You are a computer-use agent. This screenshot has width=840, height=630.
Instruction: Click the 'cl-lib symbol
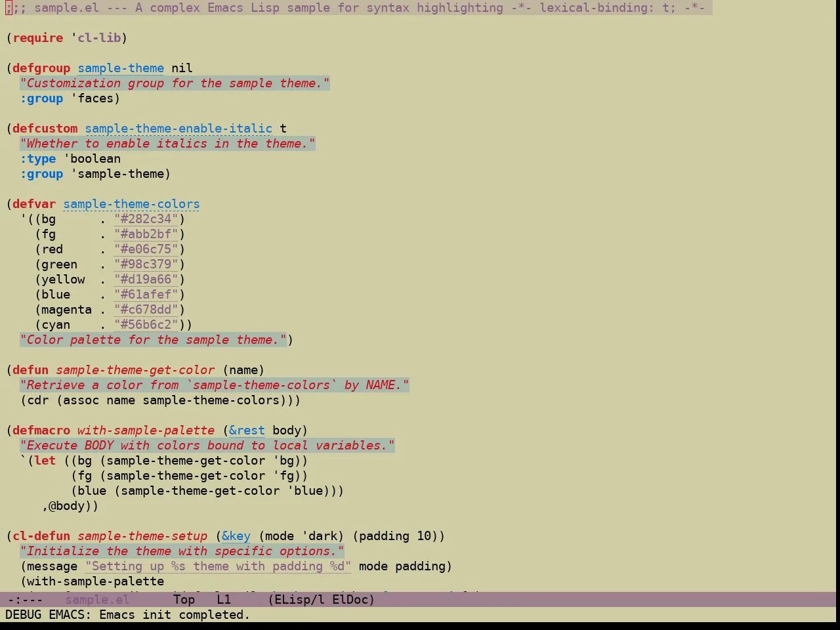click(96, 38)
